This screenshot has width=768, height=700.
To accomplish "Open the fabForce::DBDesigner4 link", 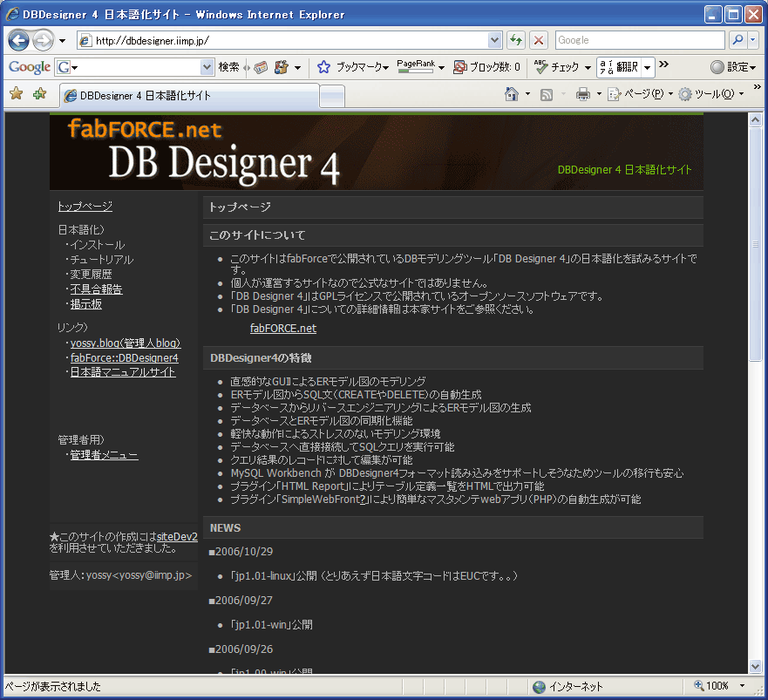I will pos(125,357).
